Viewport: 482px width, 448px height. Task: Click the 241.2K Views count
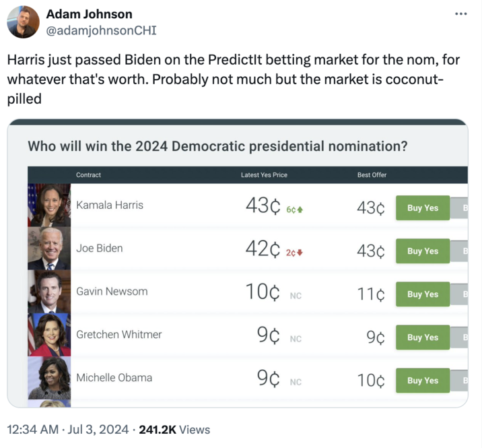click(174, 429)
